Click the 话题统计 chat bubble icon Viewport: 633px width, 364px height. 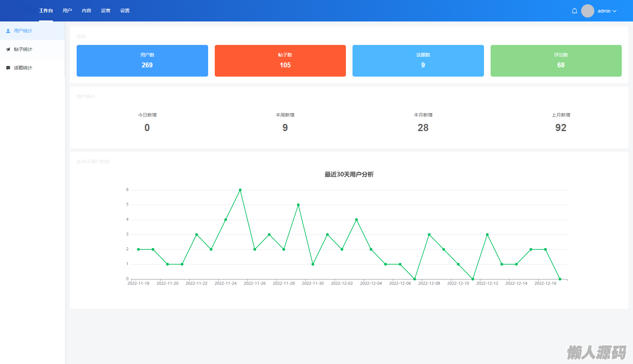pyautogui.click(x=8, y=68)
